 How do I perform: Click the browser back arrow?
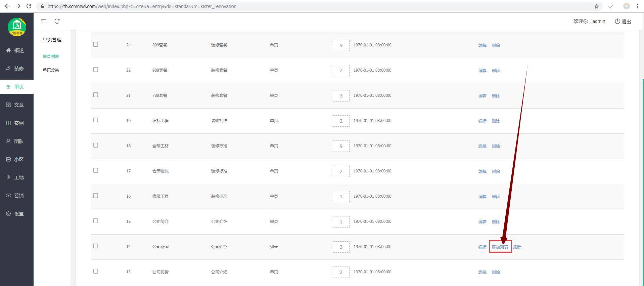[x=7, y=6]
